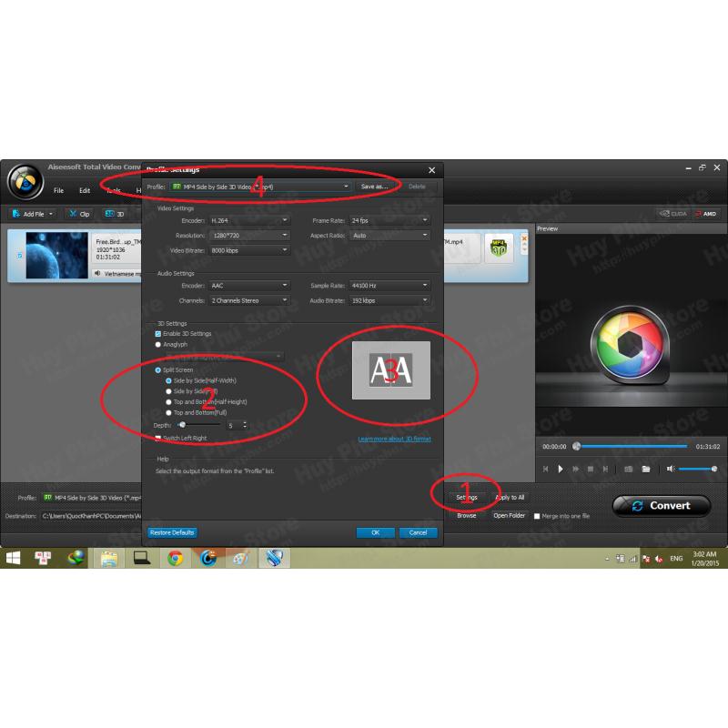Click the network signal tray icon
The height and width of the screenshot is (728, 728).
(632, 559)
